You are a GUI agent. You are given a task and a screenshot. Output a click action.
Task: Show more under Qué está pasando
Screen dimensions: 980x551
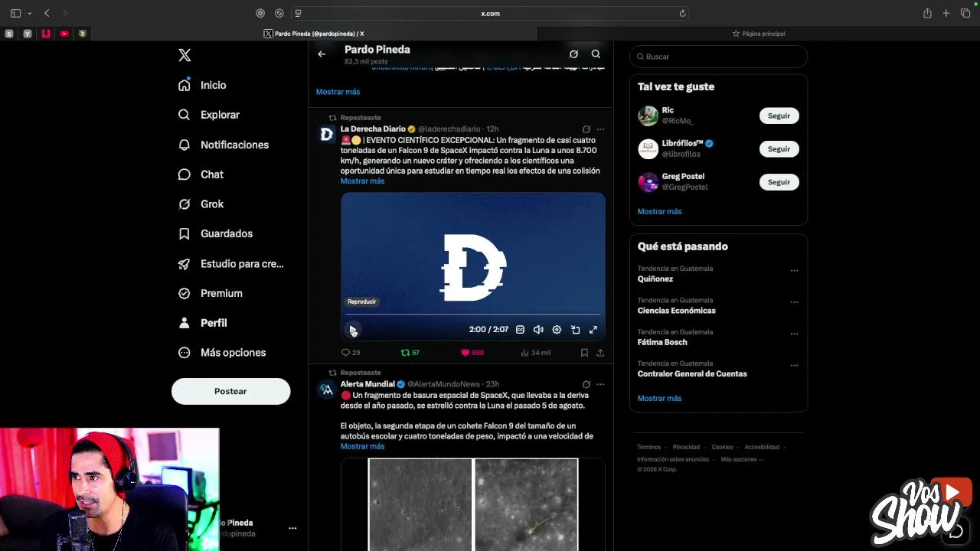point(659,399)
